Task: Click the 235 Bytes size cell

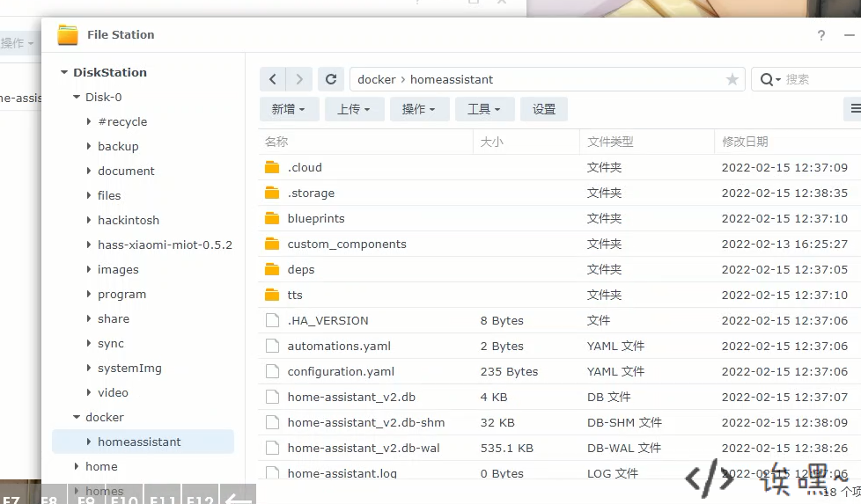Action: (x=509, y=371)
